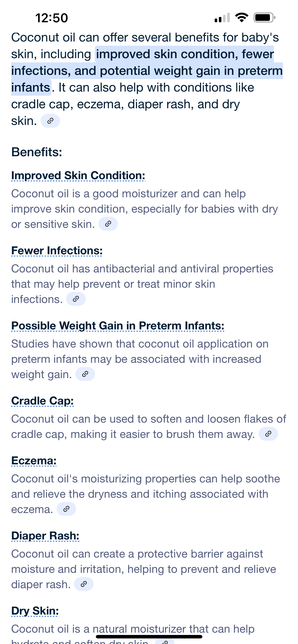
Task: Tap the link icon after 'weight gain.'
Action: tap(85, 374)
